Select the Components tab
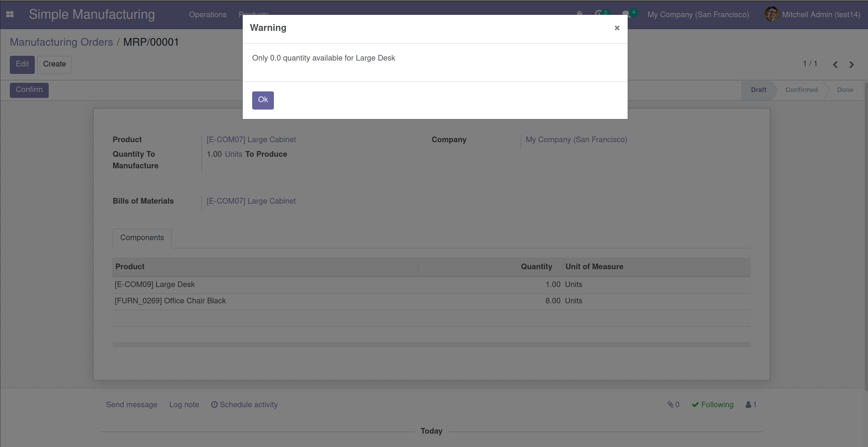 pos(142,238)
